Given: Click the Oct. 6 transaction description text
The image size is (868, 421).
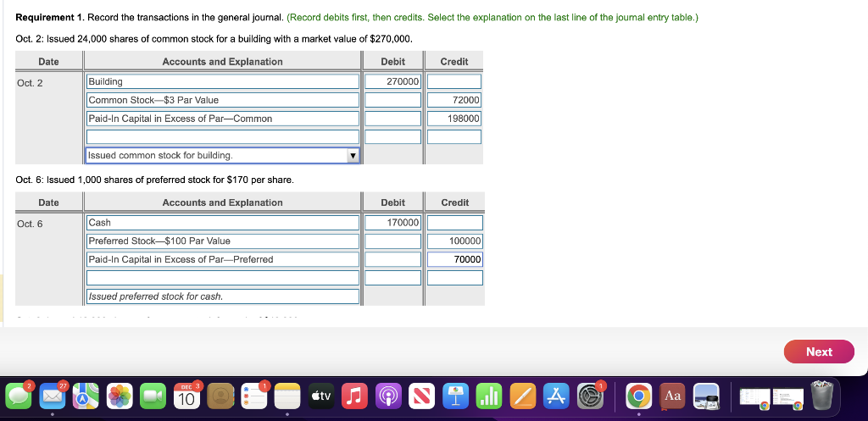Looking at the screenshot, I should (x=154, y=180).
